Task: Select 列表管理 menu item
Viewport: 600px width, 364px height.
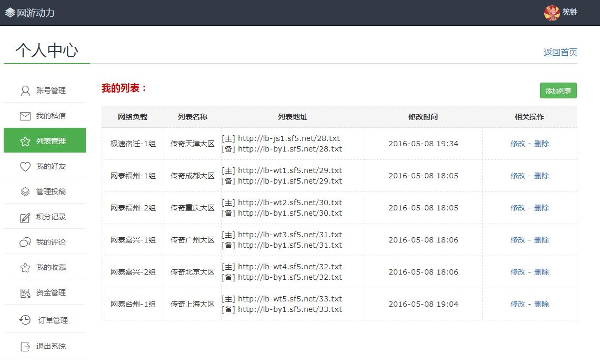Action: [x=45, y=140]
